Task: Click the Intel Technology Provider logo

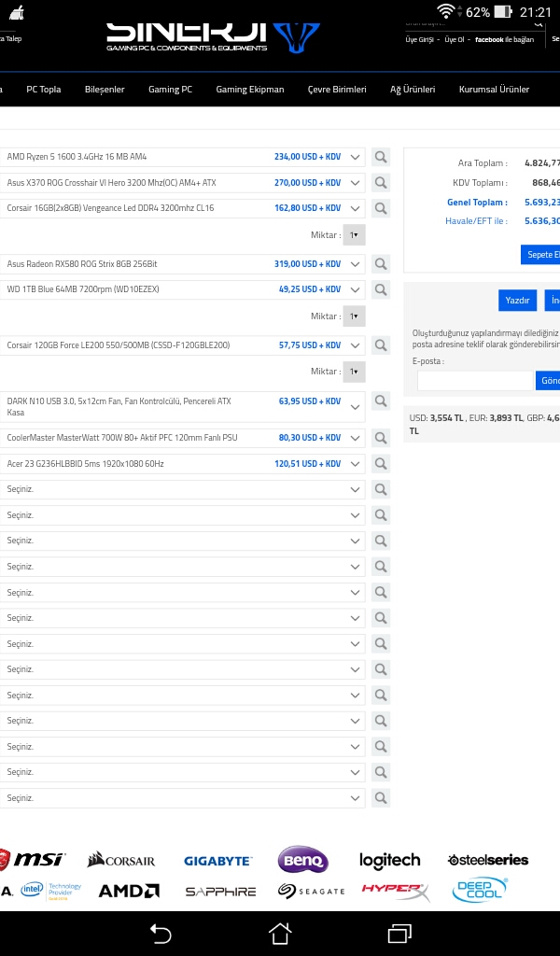Action: (x=50, y=890)
